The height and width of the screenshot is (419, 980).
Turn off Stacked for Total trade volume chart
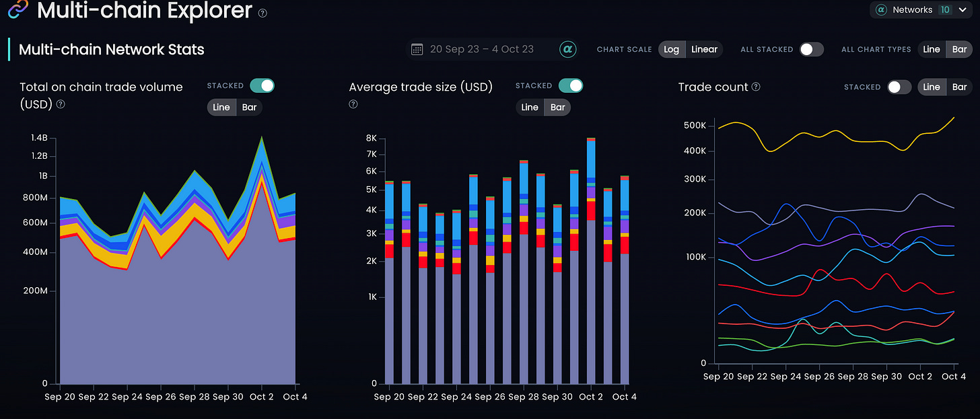(x=262, y=85)
